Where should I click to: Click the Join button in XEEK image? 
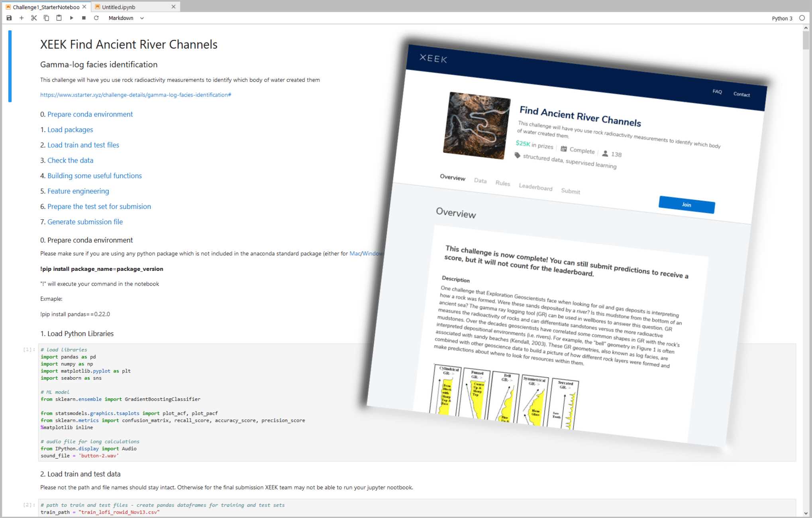point(686,205)
